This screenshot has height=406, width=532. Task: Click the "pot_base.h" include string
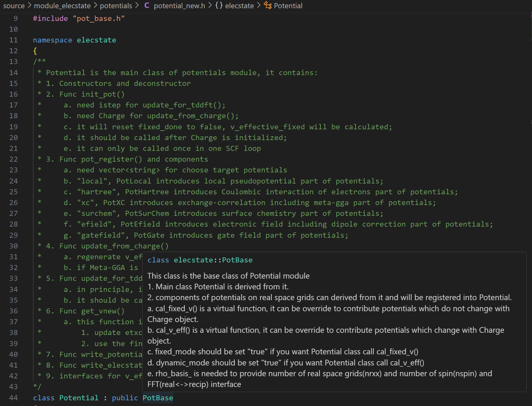98,19
